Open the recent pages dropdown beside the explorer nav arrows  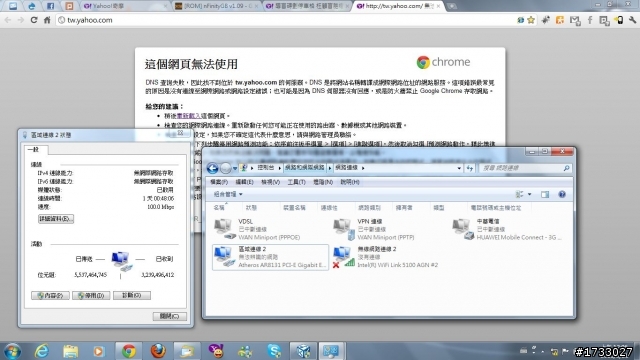click(235, 168)
